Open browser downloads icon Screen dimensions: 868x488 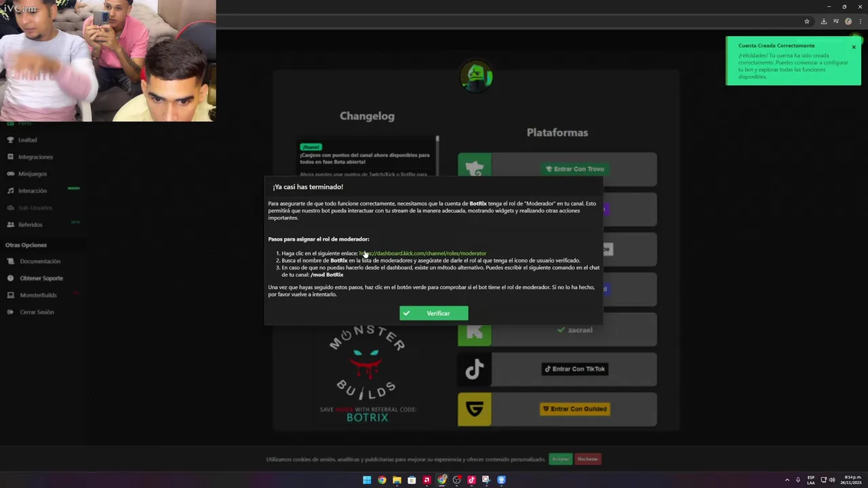[824, 21]
